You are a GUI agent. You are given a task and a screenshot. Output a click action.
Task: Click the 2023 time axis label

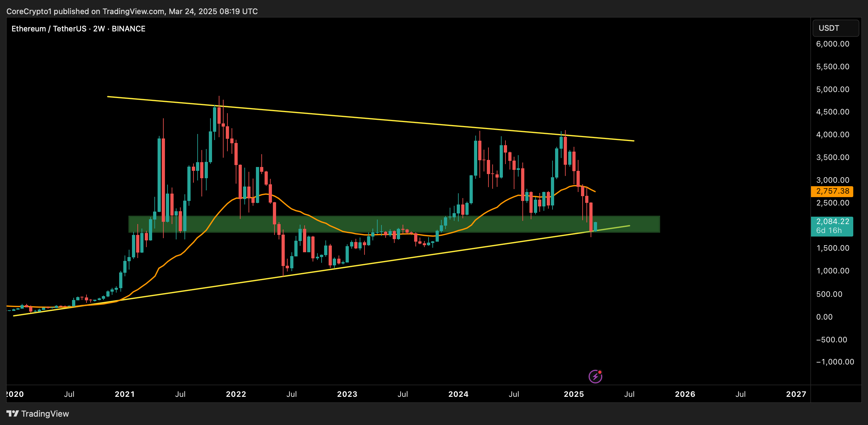[x=347, y=394]
